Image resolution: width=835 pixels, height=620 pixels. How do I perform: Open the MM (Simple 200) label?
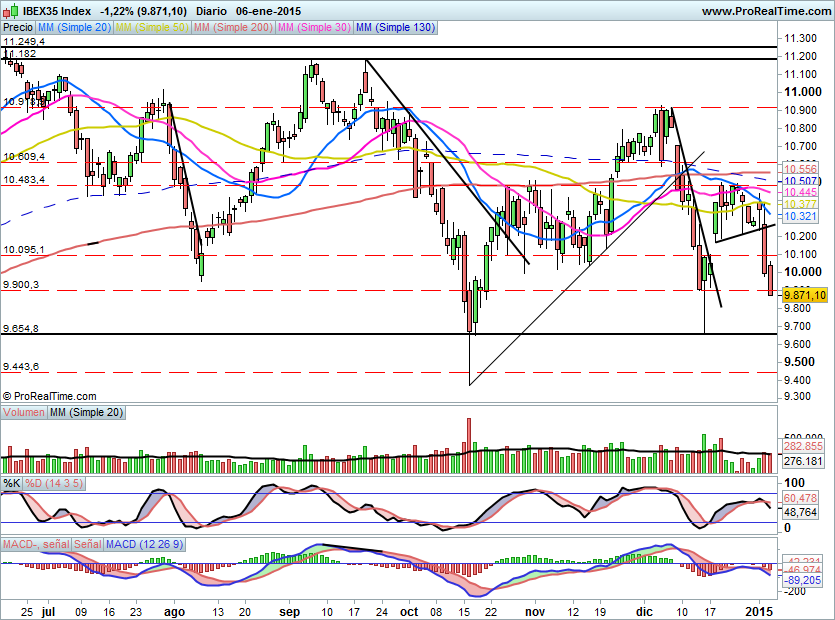(233, 27)
